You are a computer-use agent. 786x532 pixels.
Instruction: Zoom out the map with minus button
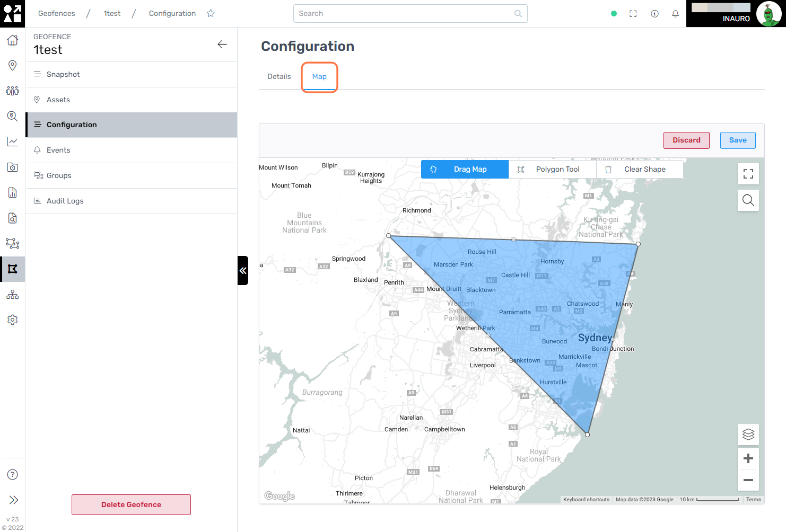(x=748, y=480)
